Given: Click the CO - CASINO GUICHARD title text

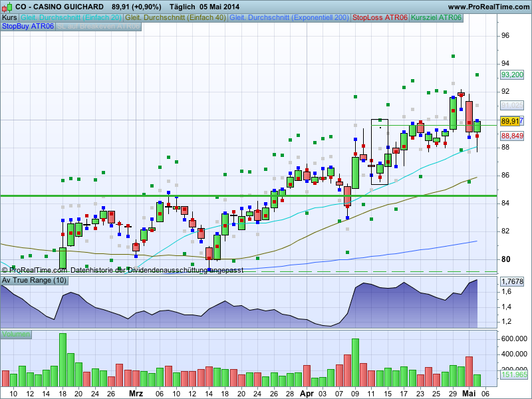Looking at the screenshot, I should 59,7.
